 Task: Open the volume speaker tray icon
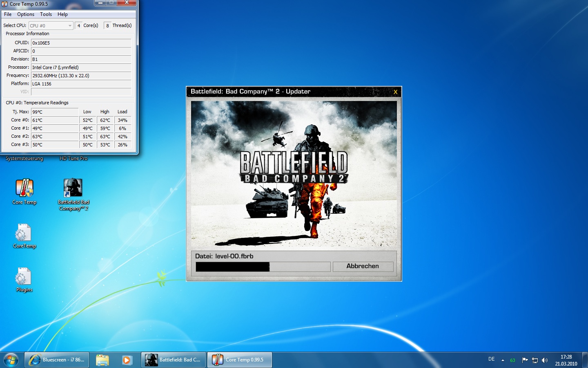(x=544, y=360)
